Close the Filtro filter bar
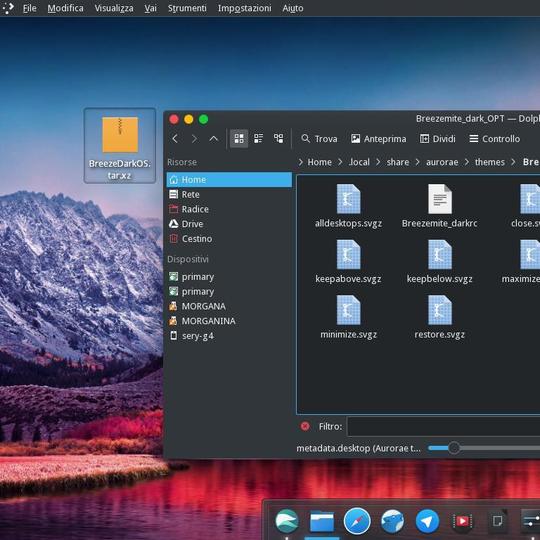540x540 pixels. [x=305, y=426]
